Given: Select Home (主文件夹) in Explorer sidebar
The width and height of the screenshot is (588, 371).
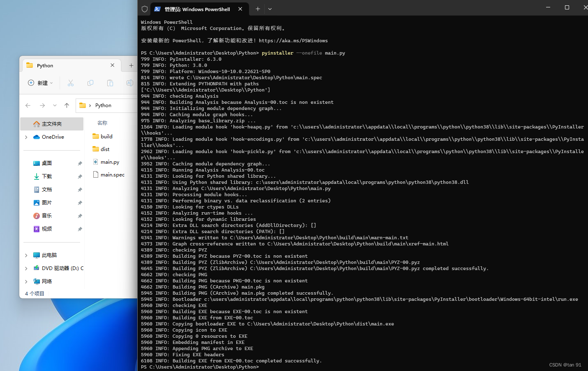Looking at the screenshot, I should tap(52, 124).
